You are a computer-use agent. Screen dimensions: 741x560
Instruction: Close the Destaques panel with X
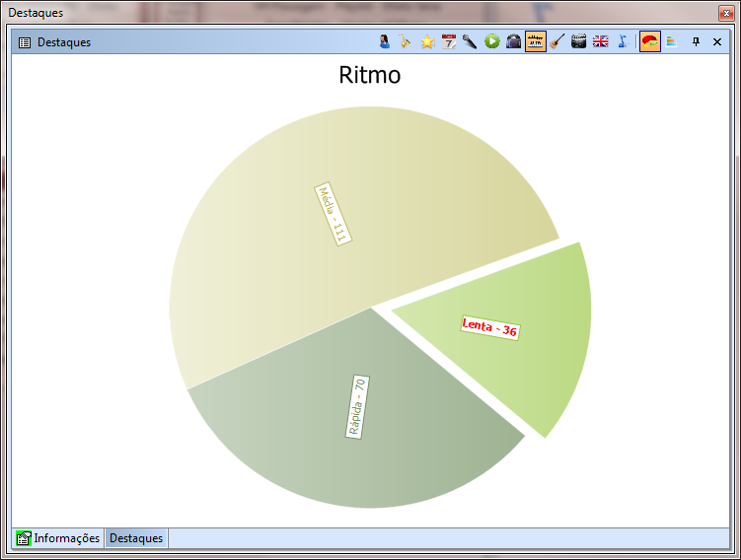coord(717,41)
